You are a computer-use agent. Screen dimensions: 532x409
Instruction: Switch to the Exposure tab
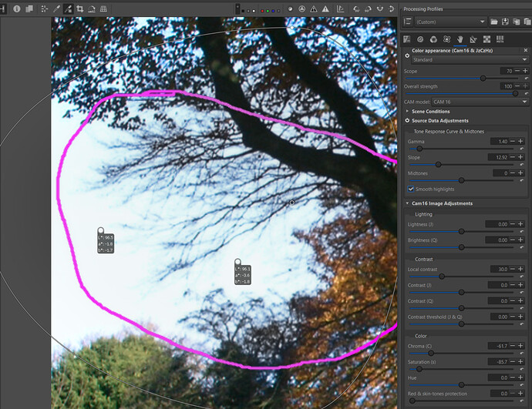(x=407, y=39)
